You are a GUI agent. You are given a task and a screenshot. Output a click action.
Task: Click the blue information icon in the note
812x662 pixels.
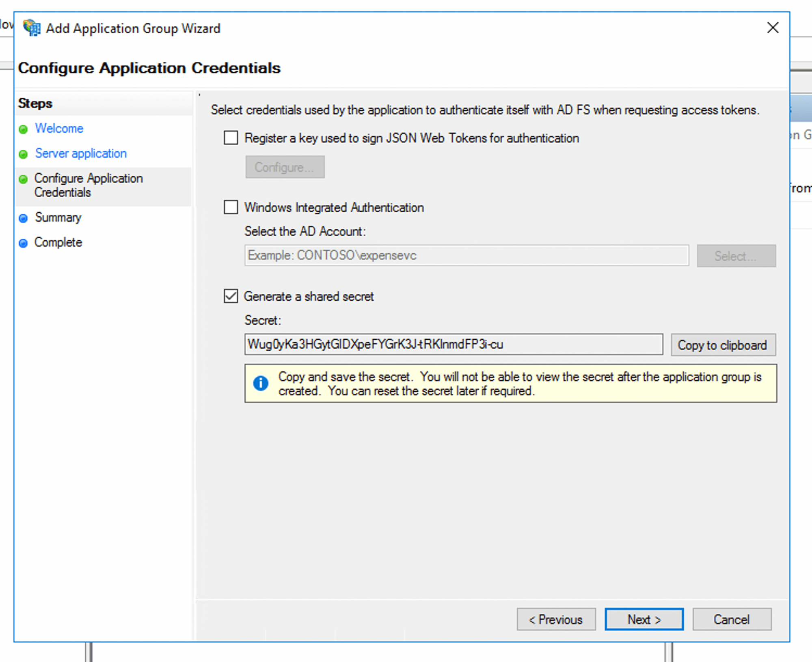pyautogui.click(x=261, y=383)
